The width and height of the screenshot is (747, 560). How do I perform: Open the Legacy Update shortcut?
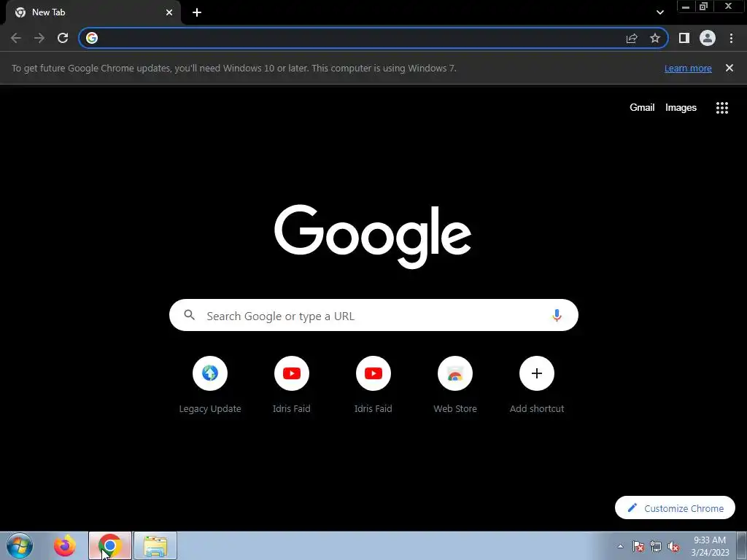[x=210, y=373]
